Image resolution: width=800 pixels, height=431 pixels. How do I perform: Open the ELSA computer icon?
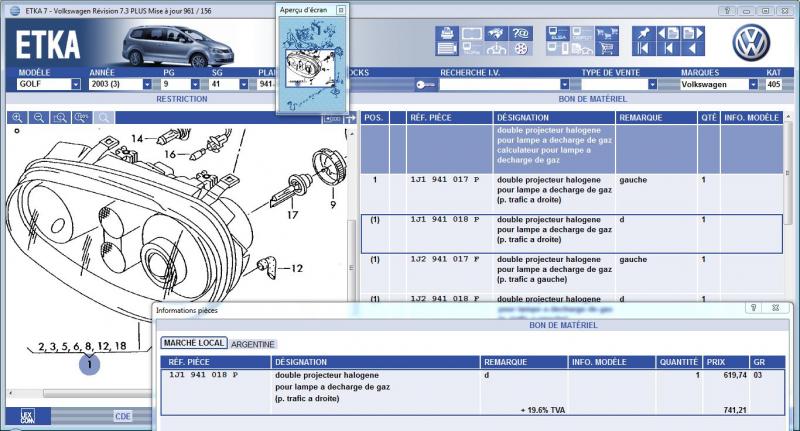[557, 33]
